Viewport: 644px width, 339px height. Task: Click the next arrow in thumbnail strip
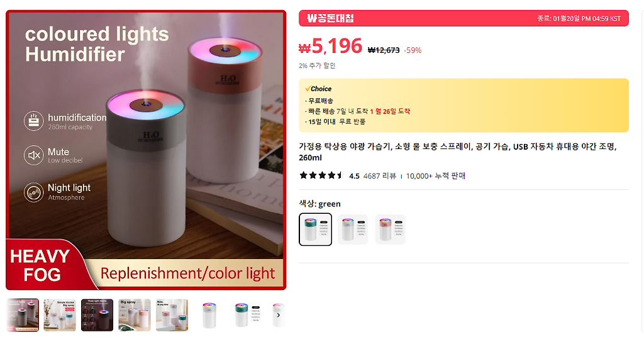pyautogui.click(x=279, y=315)
